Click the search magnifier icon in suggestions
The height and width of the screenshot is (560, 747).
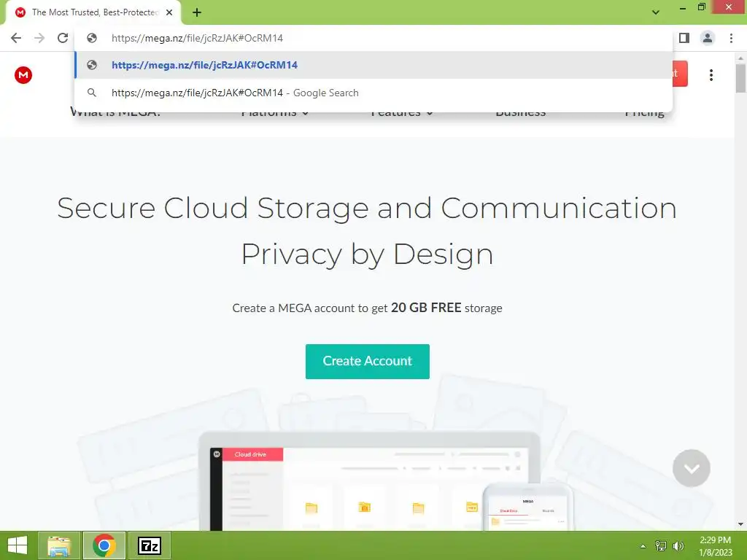pos(92,93)
